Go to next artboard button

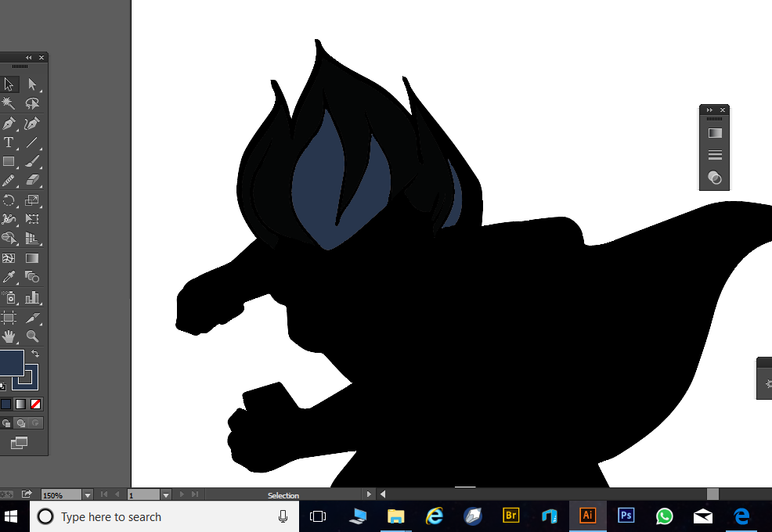coord(182,494)
